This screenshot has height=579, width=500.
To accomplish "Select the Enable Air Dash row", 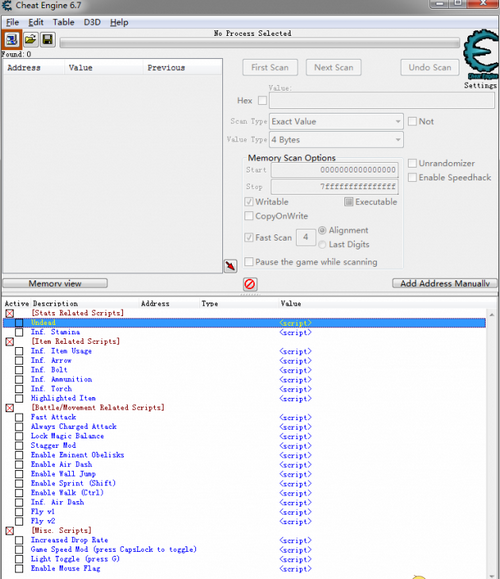I will (244, 465).
